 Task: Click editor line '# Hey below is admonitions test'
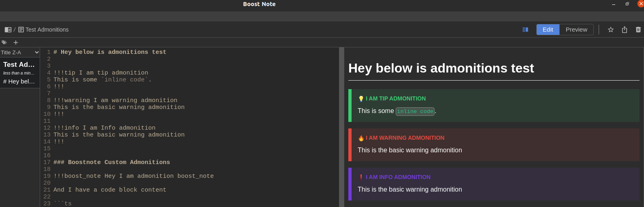110,52
